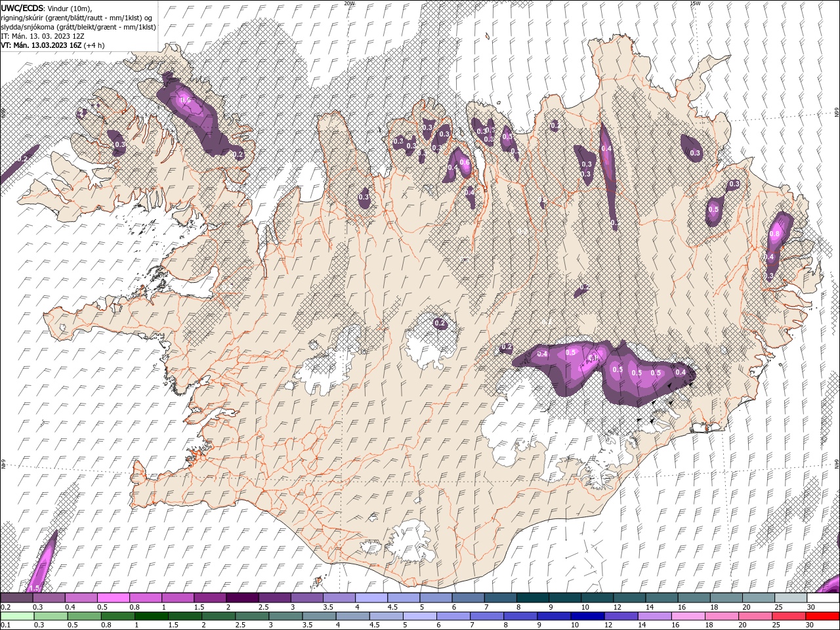Pick the darkest purple 2–2.5 snow legend swatch

tap(242, 598)
